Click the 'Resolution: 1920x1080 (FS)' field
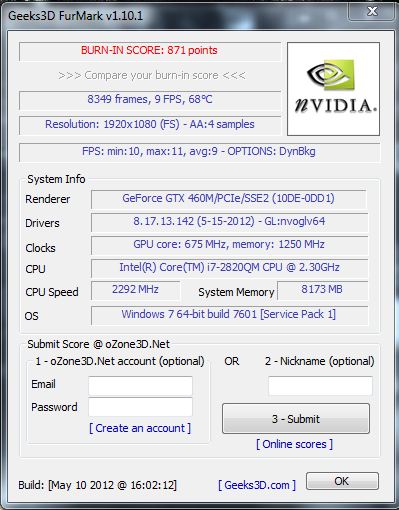399x510 pixels. tap(150, 125)
